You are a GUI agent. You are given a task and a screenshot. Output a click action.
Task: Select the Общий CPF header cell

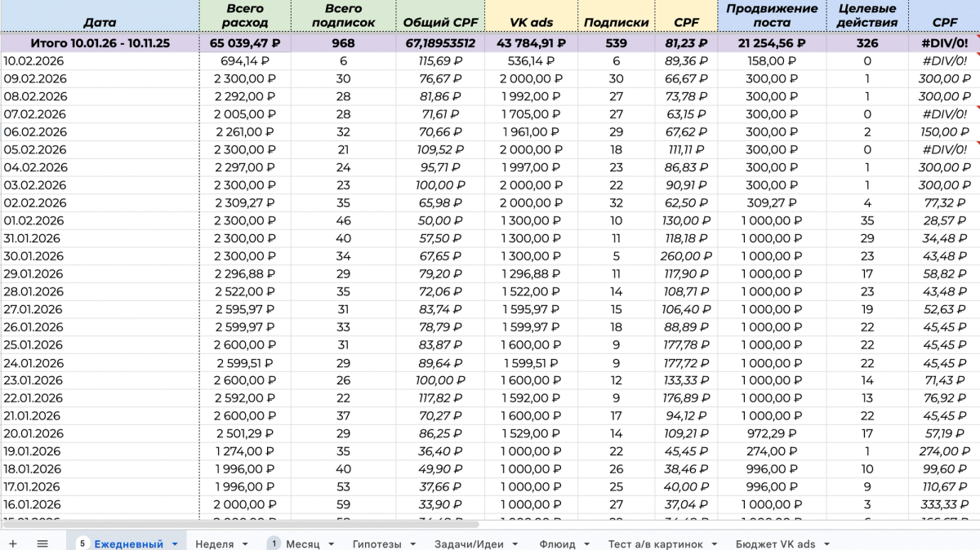(x=440, y=16)
